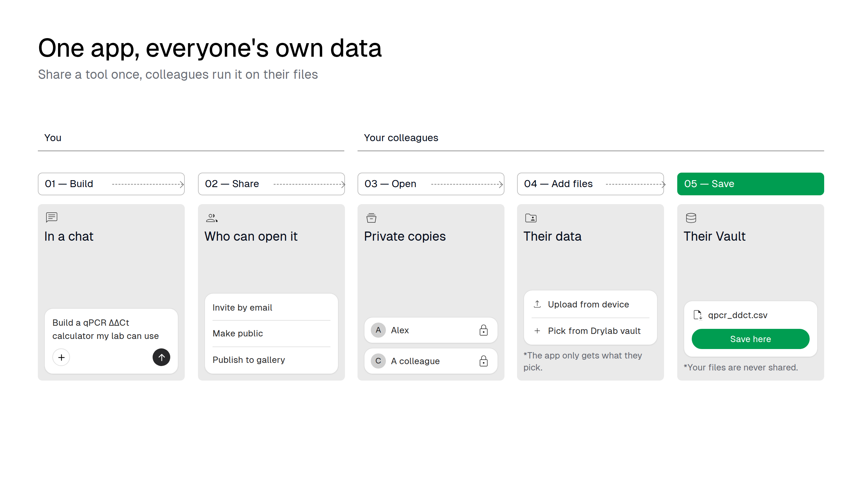Choose Invite by email
This screenshot has height=504, width=862.
271,307
